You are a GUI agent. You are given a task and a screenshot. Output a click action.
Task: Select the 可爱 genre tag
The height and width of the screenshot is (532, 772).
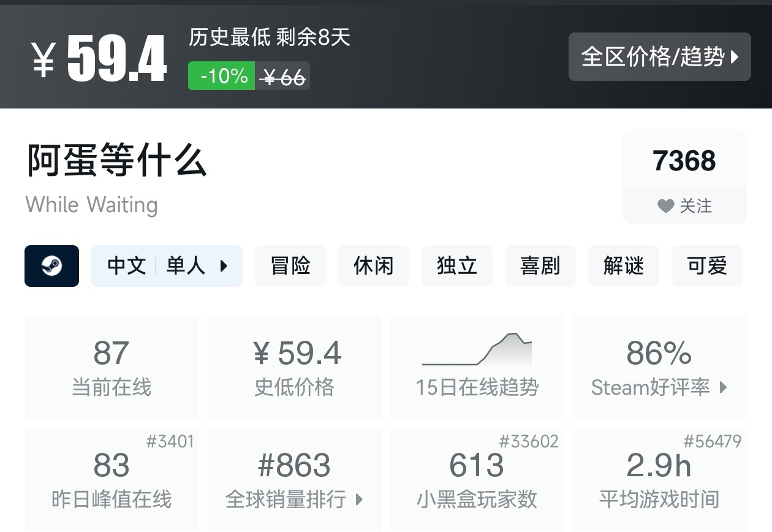706,266
